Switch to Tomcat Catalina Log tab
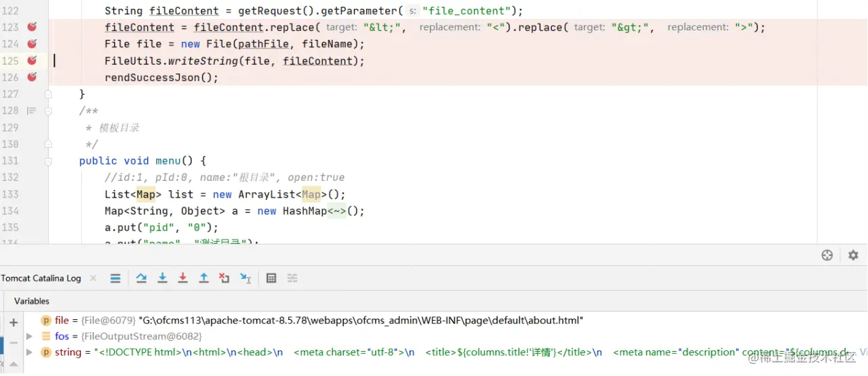 41,278
